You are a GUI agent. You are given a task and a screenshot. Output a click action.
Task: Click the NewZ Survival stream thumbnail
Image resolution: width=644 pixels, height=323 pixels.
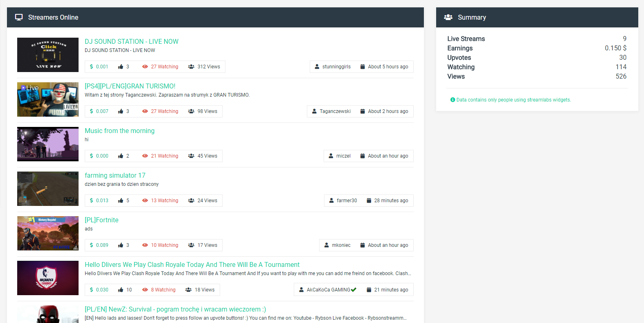[x=48, y=314]
